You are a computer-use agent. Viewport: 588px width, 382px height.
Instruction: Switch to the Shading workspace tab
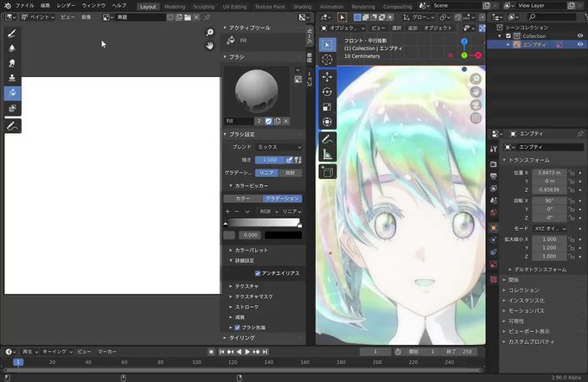(x=302, y=7)
